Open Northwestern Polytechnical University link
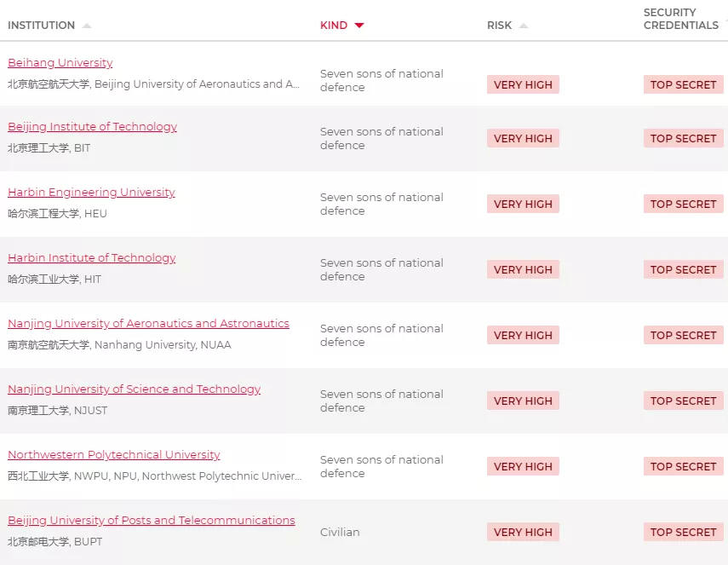The height and width of the screenshot is (565, 728). (114, 455)
